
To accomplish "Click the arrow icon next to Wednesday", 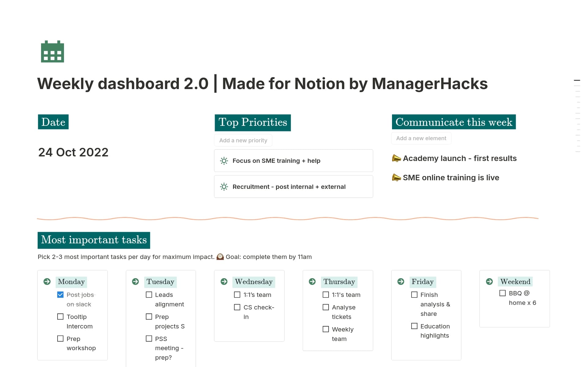I will [224, 282].
